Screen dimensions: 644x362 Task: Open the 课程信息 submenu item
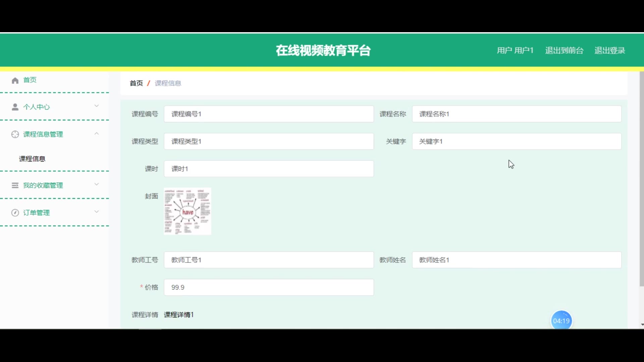(x=32, y=159)
